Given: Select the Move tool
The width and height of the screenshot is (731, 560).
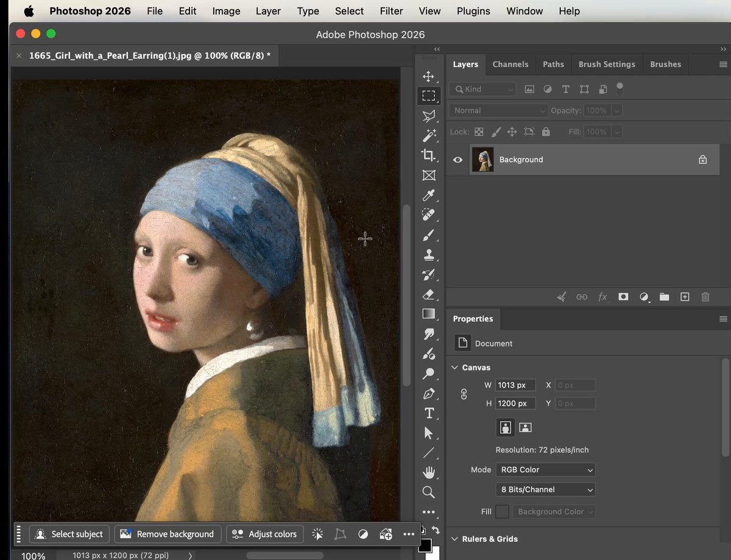Looking at the screenshot, I should point(429,76).
